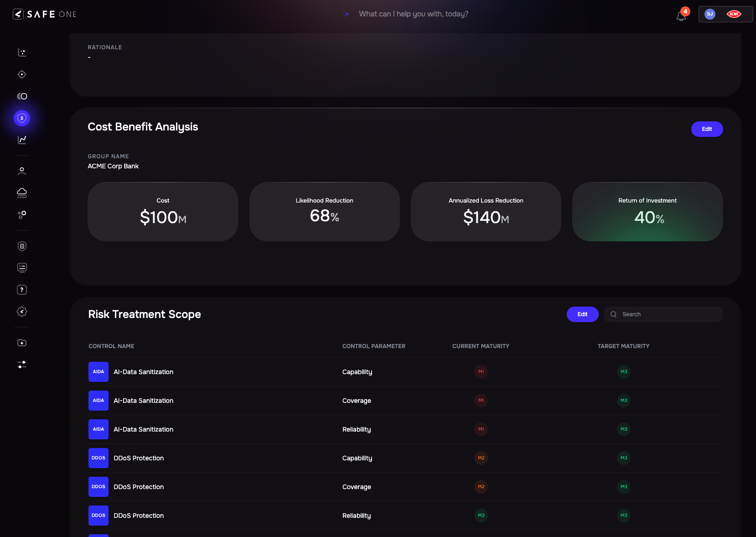
Task: Open the help question-mark icon
Action: point(21,289)
